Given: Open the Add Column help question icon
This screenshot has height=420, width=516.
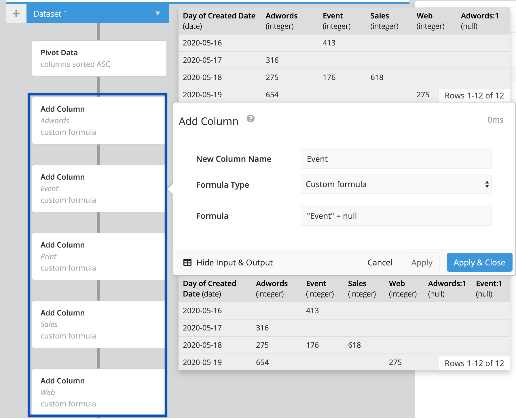Looking at the screenshot, I should (251, 119).
